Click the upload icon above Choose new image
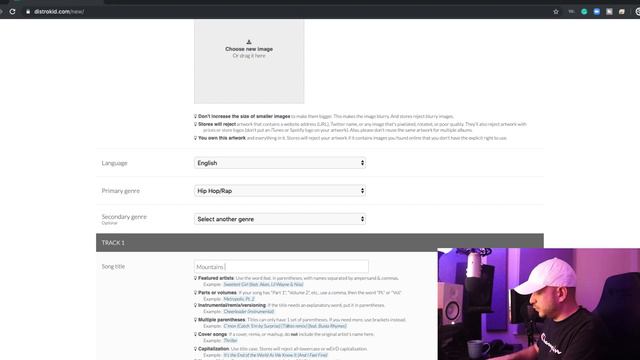 point(249,42)
